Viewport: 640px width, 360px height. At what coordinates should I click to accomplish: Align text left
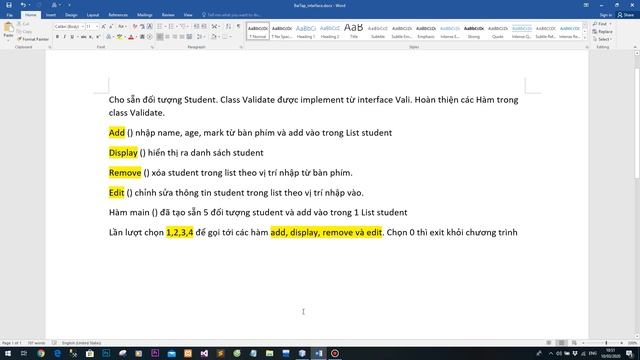[x=160, y=37]
